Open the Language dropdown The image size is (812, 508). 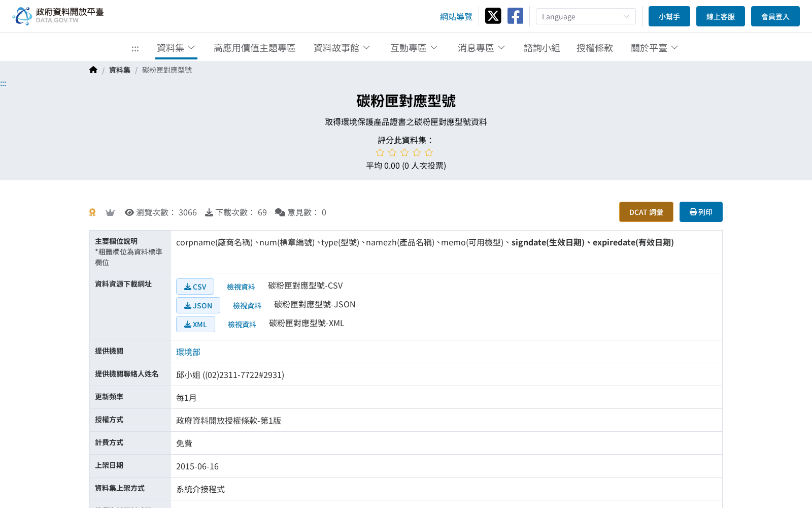pyautogui.click(x=586, y=16)
